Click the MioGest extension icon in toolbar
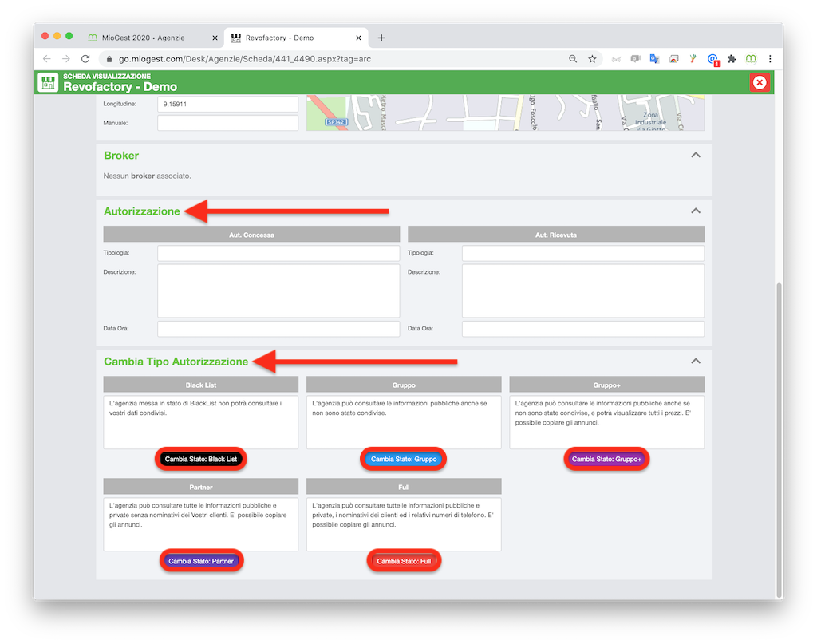817x644 pixels. 751,59
